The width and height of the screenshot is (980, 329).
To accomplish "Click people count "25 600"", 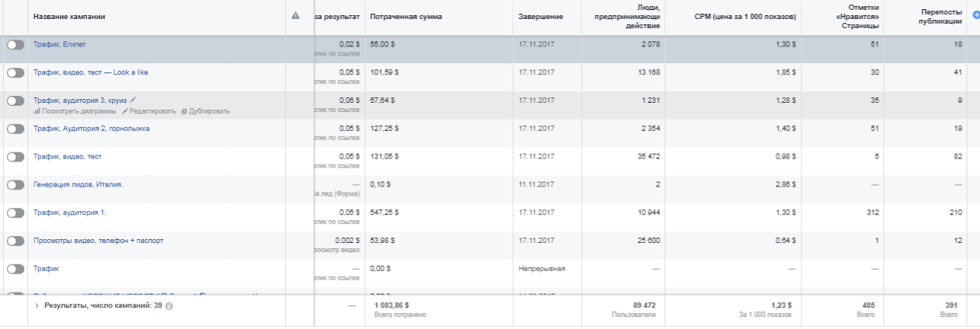I will coord(648,240).
